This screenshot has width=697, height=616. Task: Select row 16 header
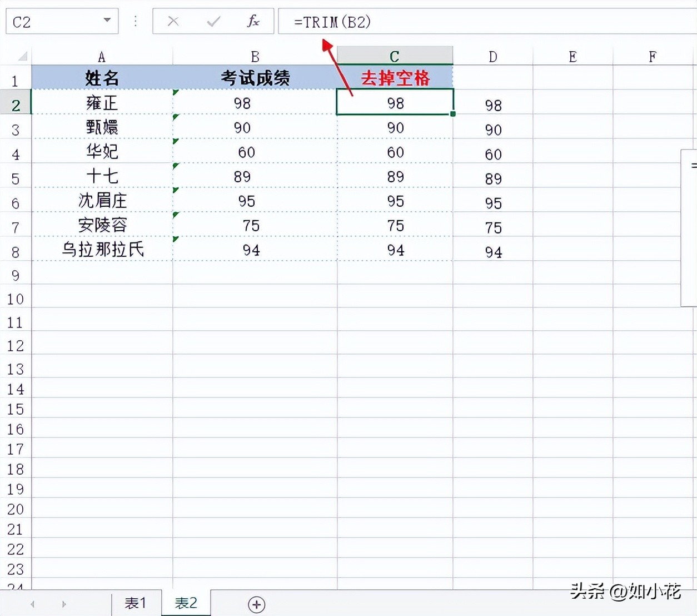[16, 429]
